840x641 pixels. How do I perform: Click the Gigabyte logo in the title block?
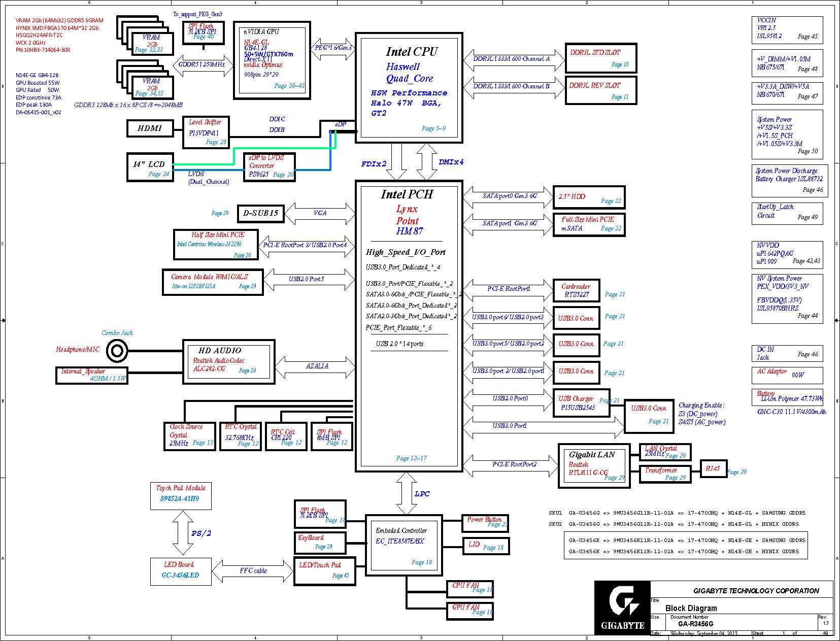pos(622,607)
